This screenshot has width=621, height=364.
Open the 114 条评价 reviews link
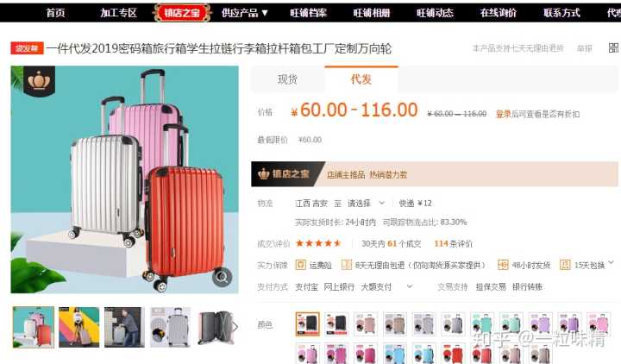[453, 243]
